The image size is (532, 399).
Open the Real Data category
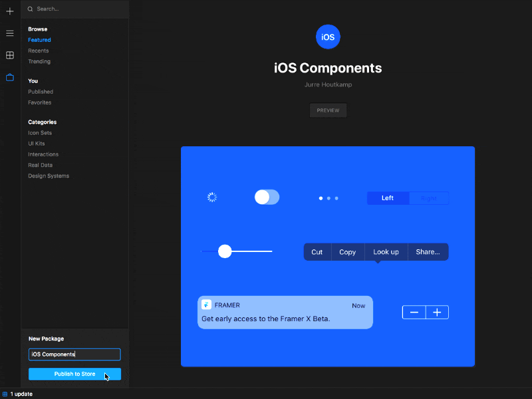tap(41, 165)
